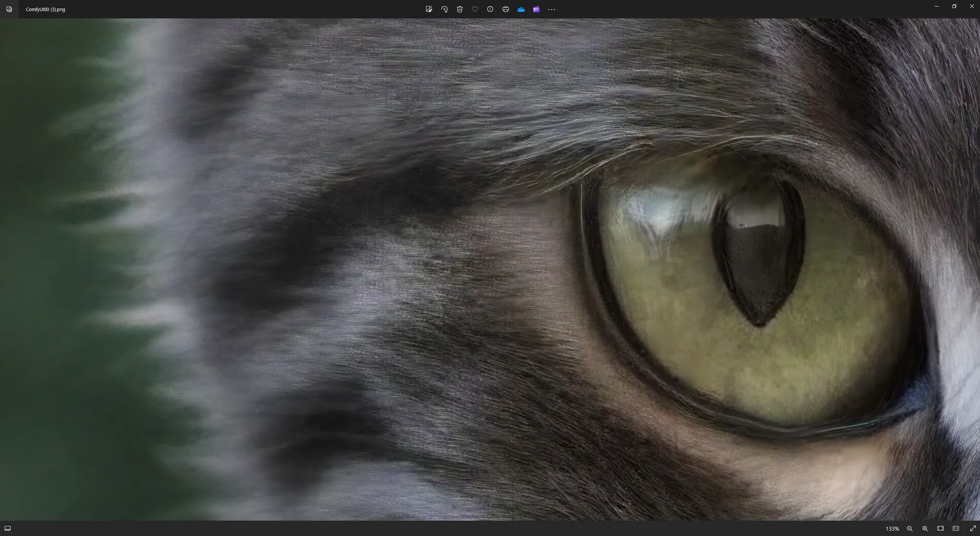
Task: Toggle the filmstrip icon at bottom-left
Action: click(8, 528)
